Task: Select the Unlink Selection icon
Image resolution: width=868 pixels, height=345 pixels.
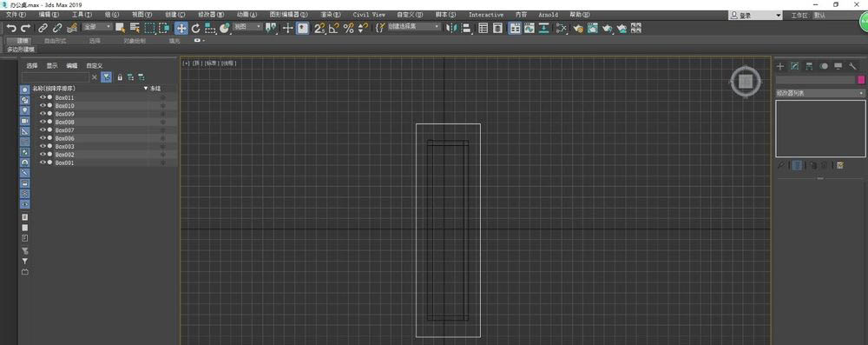Action: [57, 28]
